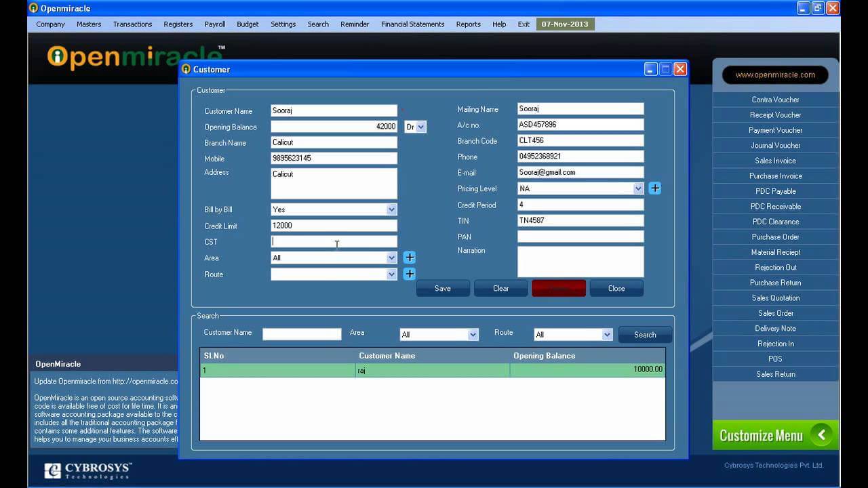Open the Area filter dropdown in Search section
The image size is (868, 488).
pyautogui.click(x=473, y=335)
